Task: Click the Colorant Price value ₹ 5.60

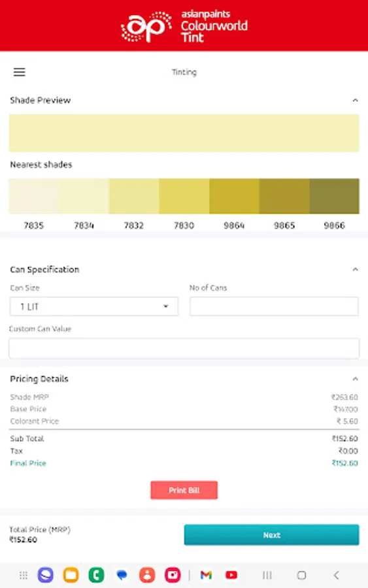Action: (347, 421)
